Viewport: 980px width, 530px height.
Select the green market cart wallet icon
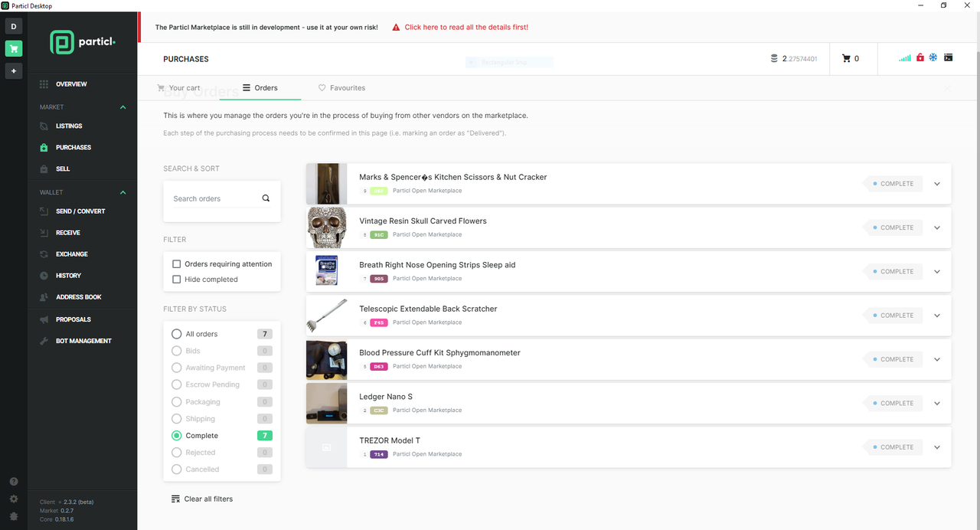[x=14, y=49]
